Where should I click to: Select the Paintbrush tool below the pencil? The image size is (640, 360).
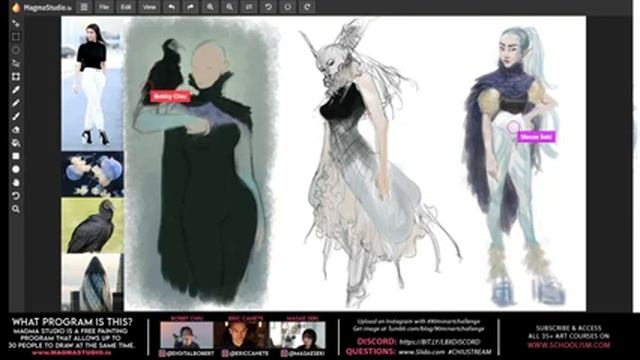(16, 116)
